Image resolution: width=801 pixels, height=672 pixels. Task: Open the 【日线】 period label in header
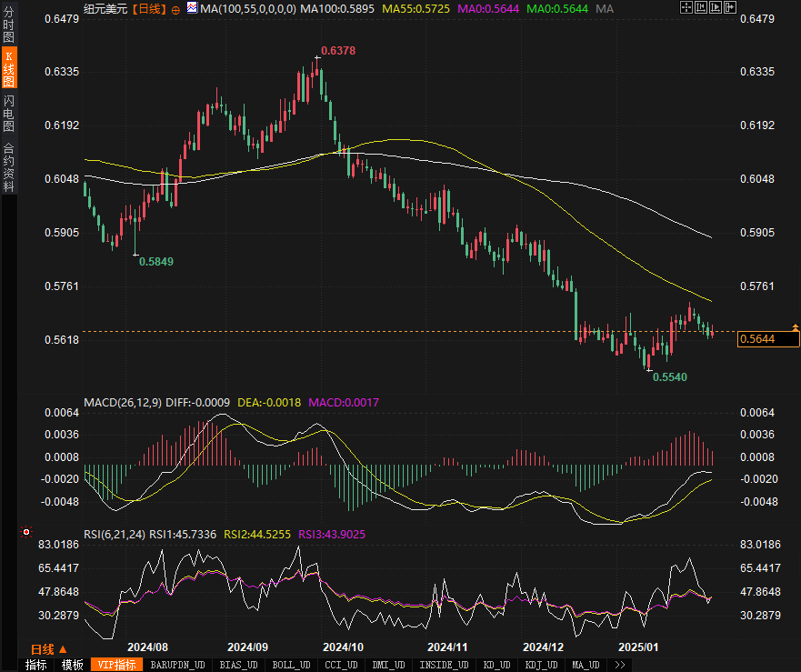148,9
